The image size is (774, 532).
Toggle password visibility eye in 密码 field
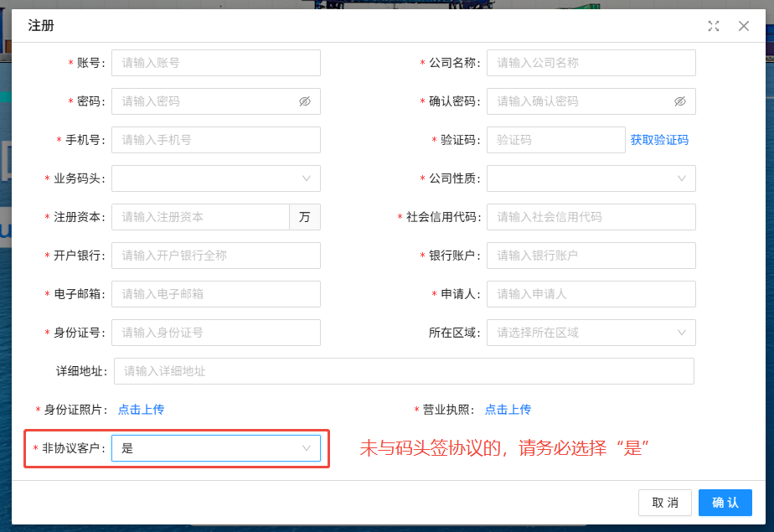[x=305, y=101]
